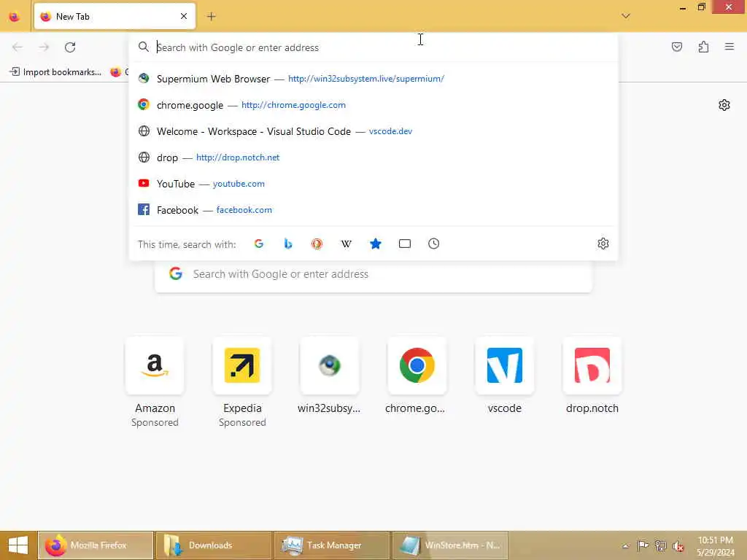Select drop.notch.net suggestion
This screenshot has width=747, height=560.
click(373, 157)
